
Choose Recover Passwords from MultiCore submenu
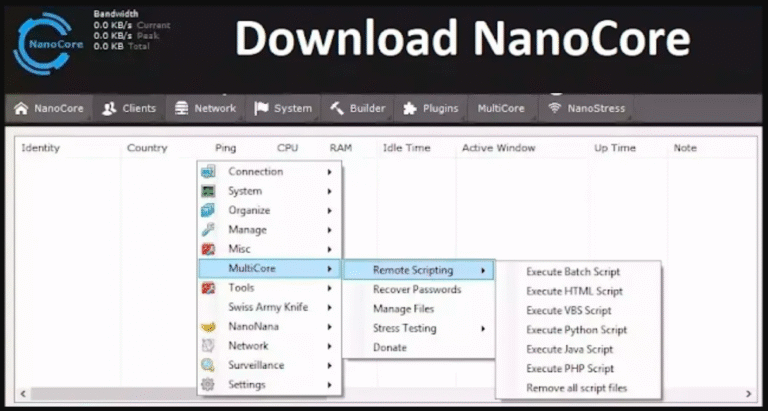coord(417,290)
